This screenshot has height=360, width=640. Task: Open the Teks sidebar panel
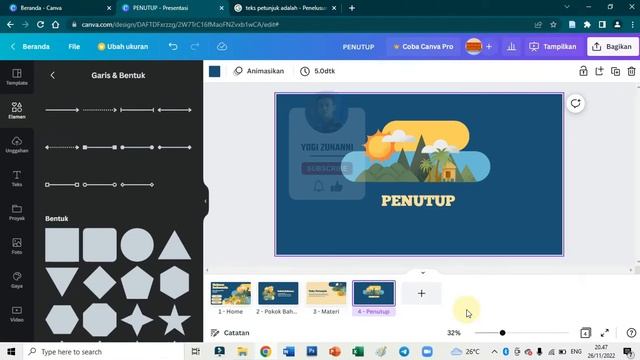click(17, 178)
